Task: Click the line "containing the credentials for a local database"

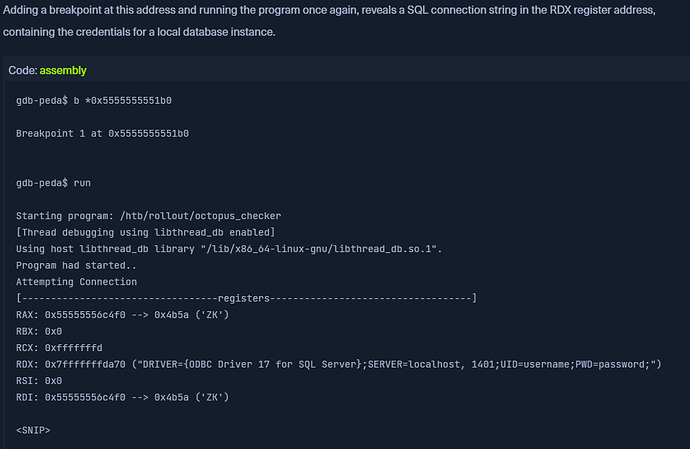Action: [139, 33]
